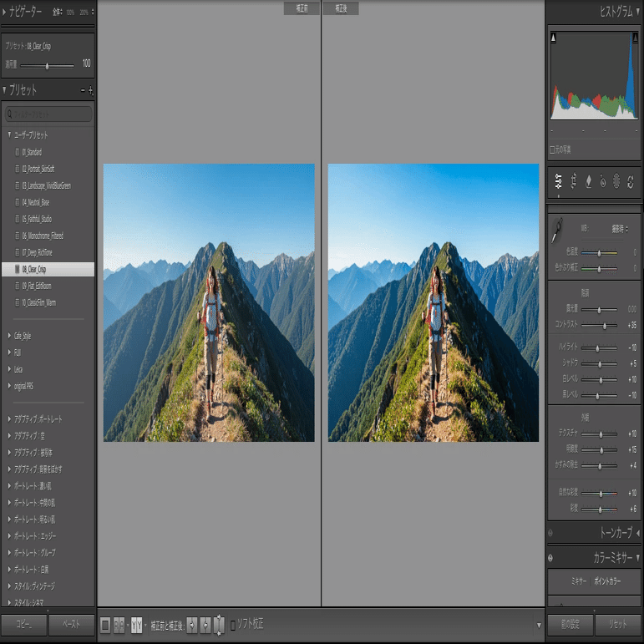Select the Edit sliders tool icon
644x644 pixels.
tap(559, 181)
